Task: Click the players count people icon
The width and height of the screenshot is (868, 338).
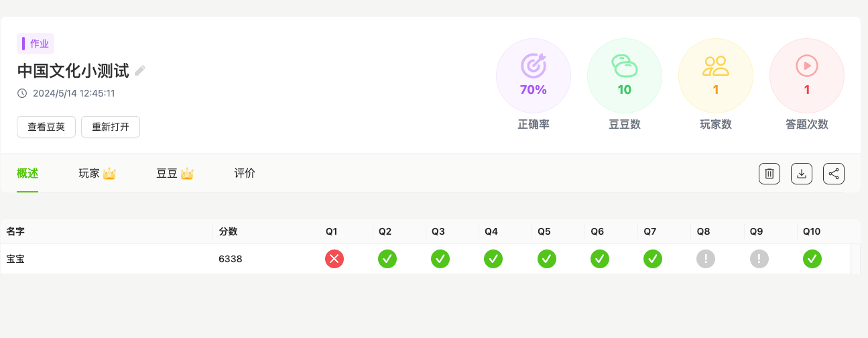Action: pos(716,66)
